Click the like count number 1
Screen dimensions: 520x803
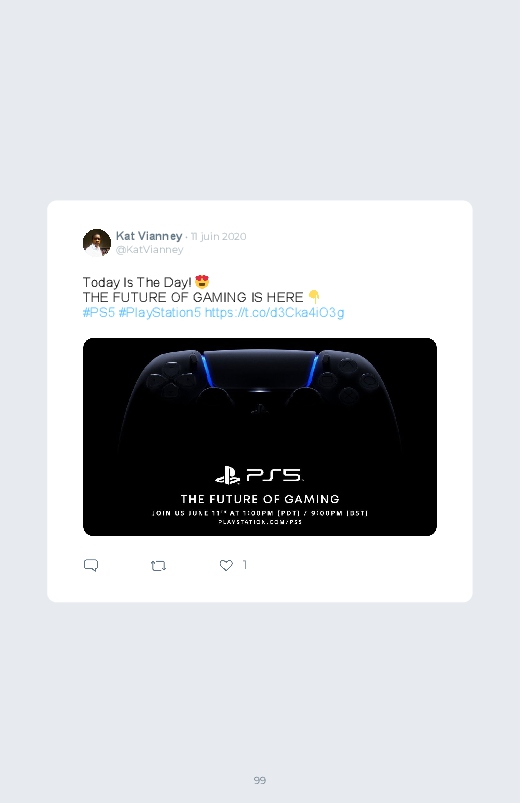[245, 565]
